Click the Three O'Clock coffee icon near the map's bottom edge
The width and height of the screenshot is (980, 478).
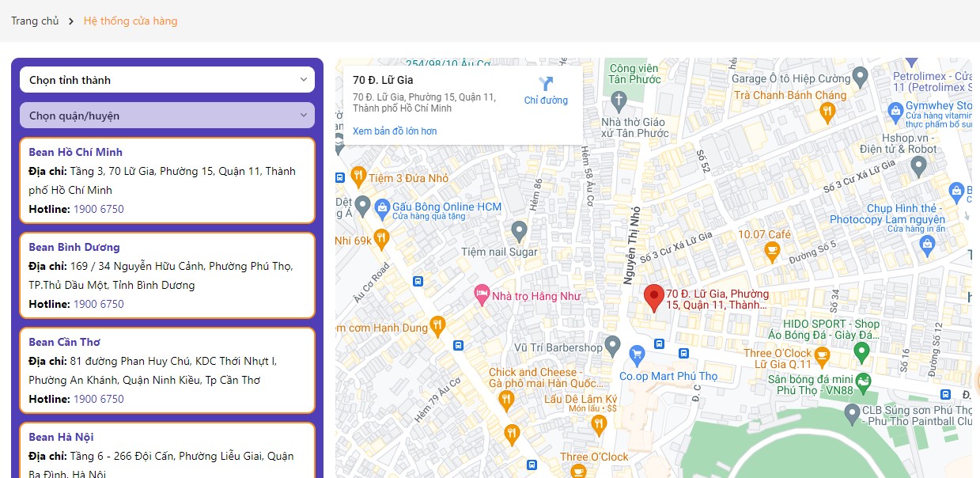pyautogui.click(x=579, y=471)
